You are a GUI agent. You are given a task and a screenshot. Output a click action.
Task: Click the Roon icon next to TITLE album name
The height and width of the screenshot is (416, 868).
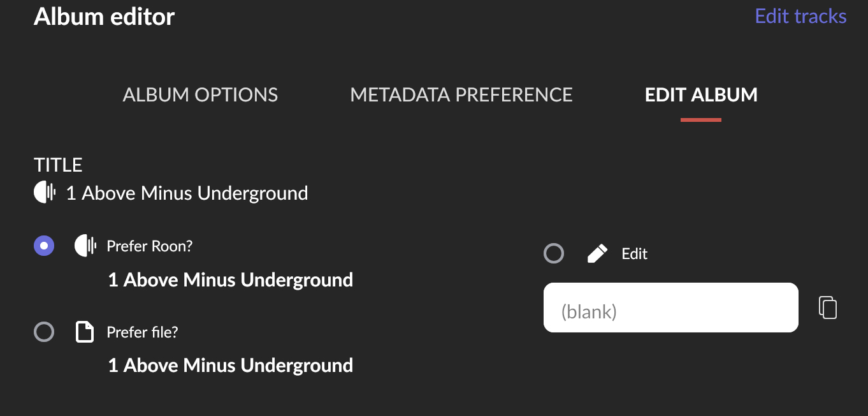[43, 191]
